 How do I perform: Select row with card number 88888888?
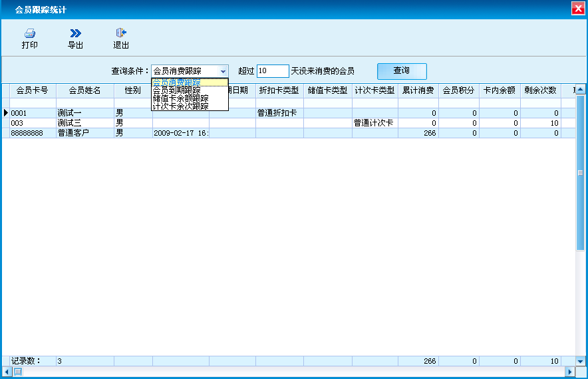[32, 133]
